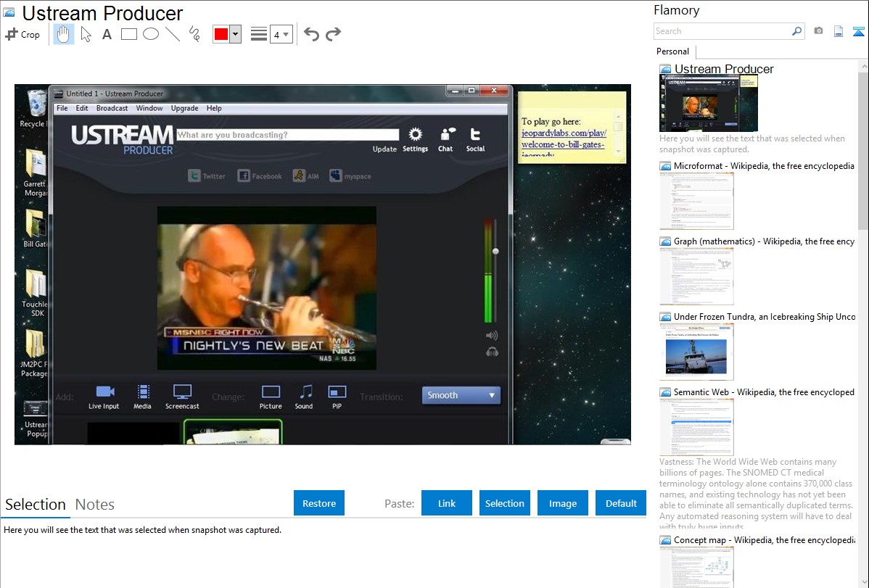Select the straight line tool
Viewport: 869px width, 588px height.
pos(173,34)
